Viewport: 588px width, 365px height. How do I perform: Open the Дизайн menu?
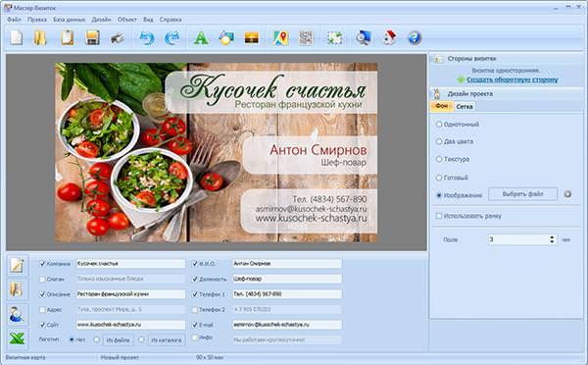click(x=101, y=20)
